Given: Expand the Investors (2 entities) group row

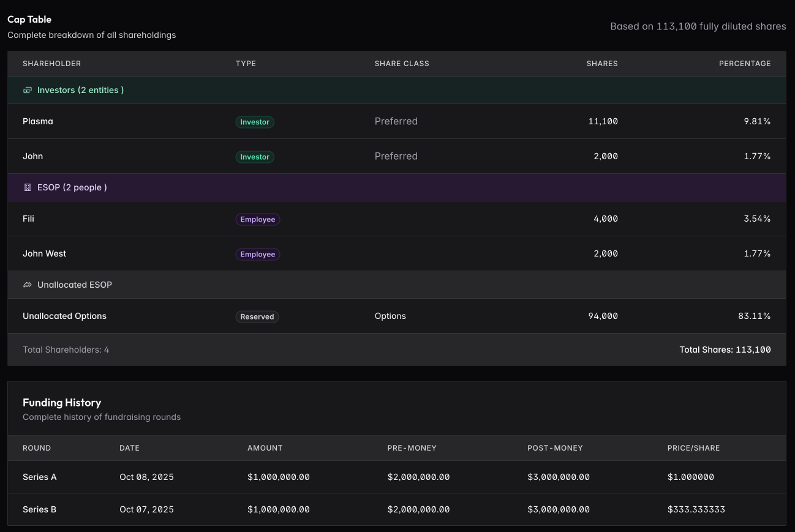Looking at the screenshot, I should [x=80, y=90].
